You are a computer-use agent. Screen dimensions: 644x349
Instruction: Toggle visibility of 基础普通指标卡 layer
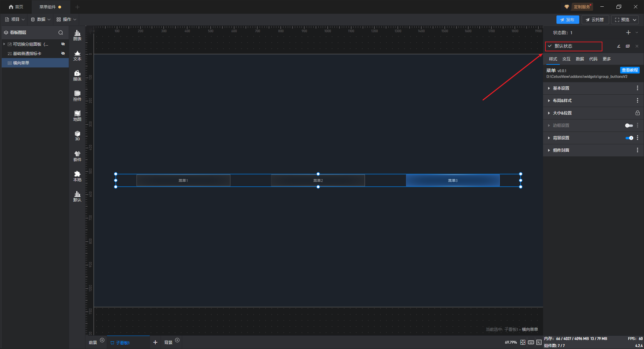click(63, 54)
